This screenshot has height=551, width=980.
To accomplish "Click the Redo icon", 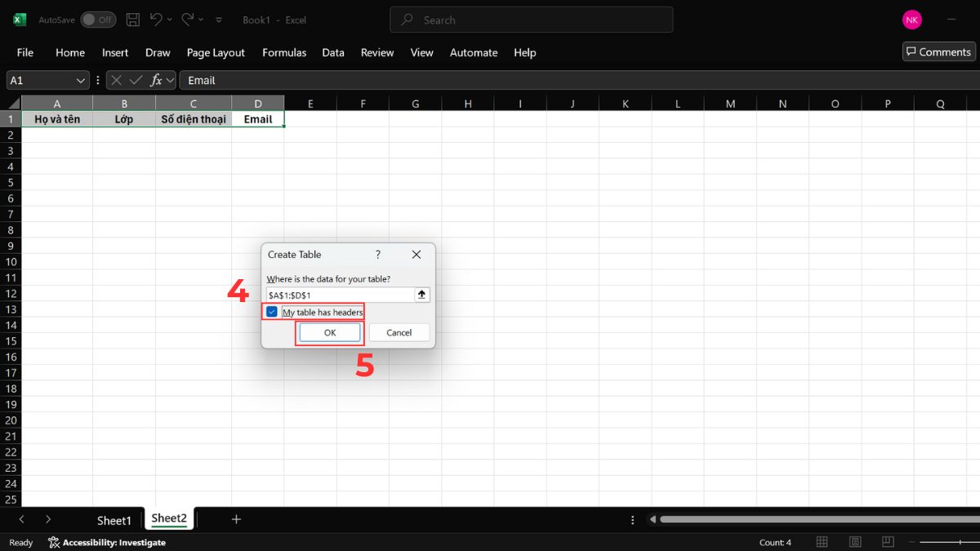I will [x=187, y=20].
